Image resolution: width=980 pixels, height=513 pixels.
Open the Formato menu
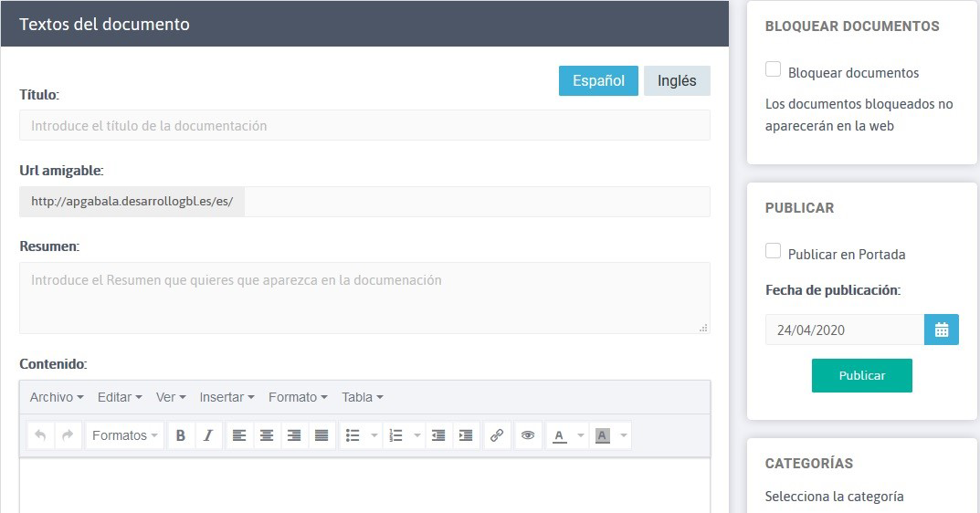[298, 397]
